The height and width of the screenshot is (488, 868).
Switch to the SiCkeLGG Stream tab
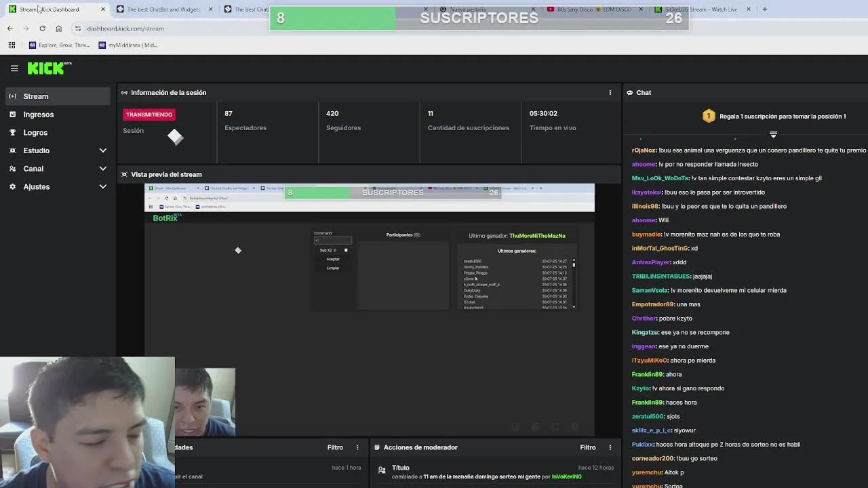coord(702,9)
